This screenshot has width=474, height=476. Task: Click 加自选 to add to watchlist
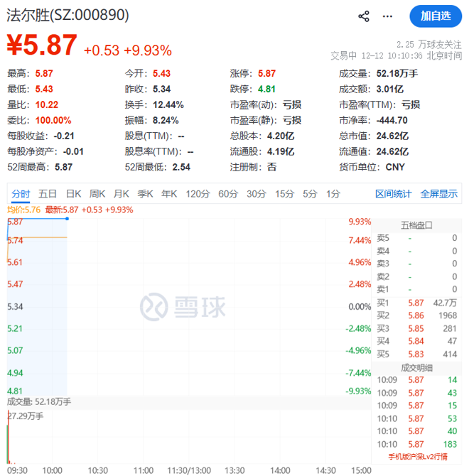(x=435, y=16)
